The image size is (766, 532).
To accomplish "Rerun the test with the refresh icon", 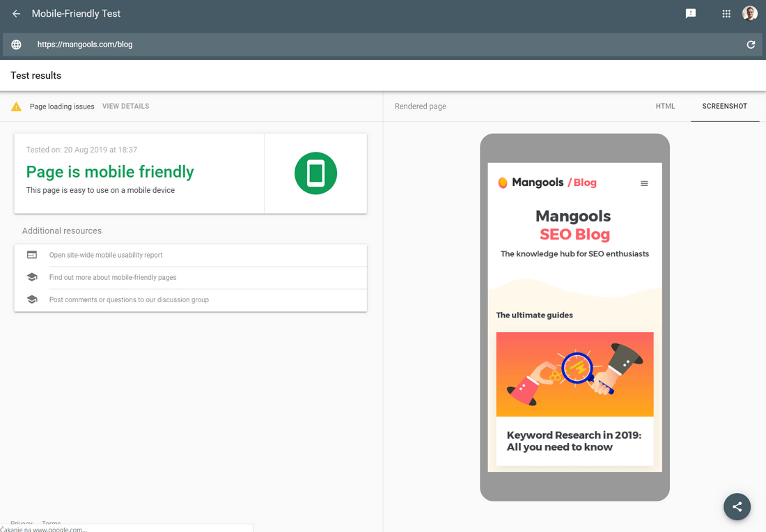I will [751, 45].
